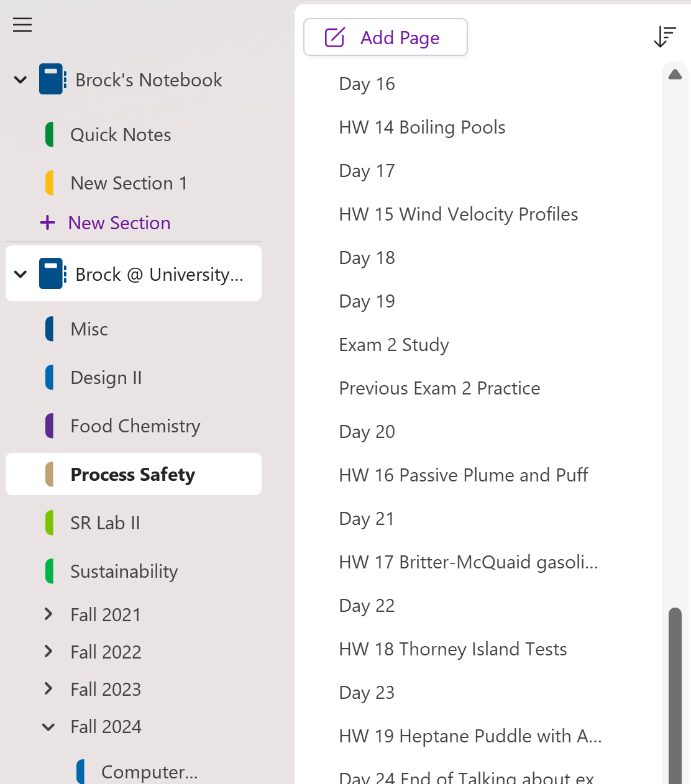Create a section via New Section link
691x784 pixels.
(x=119, y=223)
